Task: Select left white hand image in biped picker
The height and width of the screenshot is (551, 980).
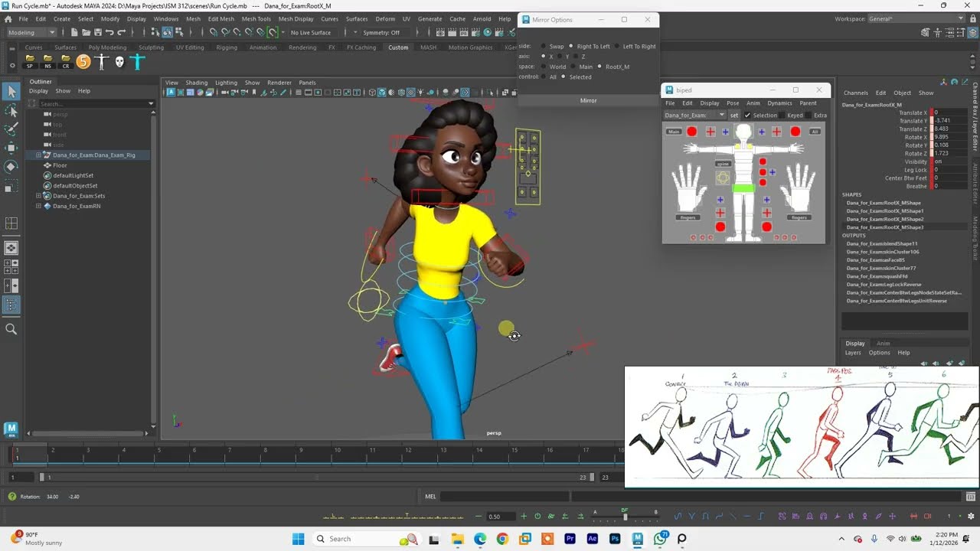Action: [x=688, y=188]
